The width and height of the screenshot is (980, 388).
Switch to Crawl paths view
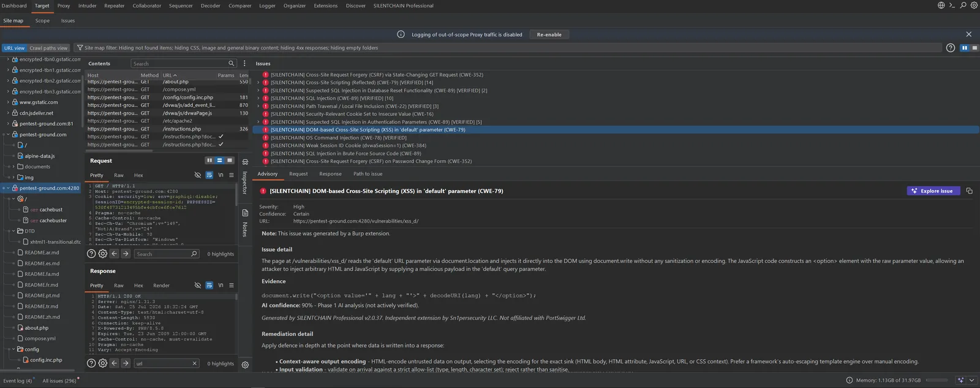tap(48, 48)
